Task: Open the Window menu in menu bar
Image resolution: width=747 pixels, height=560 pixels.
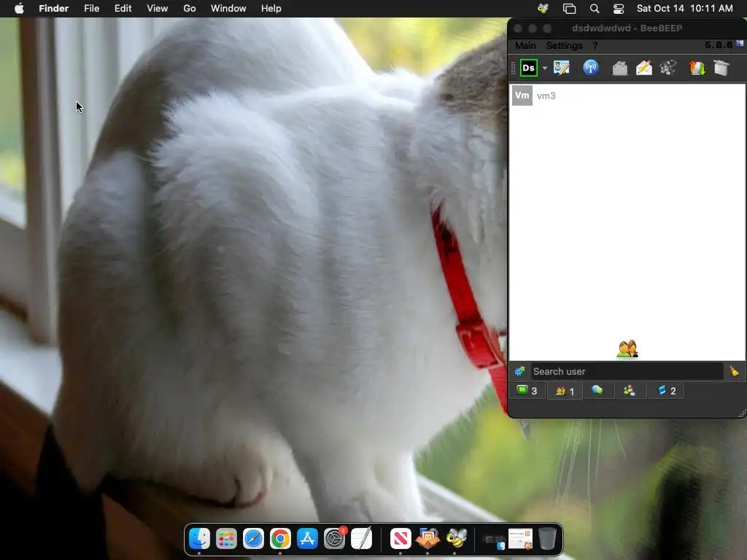Action: (228, 8)
